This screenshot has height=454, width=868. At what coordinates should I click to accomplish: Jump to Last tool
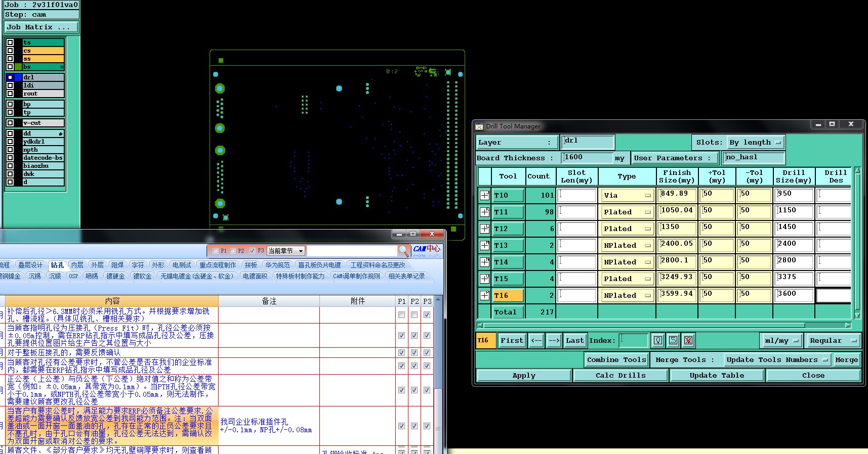point(575,341)
